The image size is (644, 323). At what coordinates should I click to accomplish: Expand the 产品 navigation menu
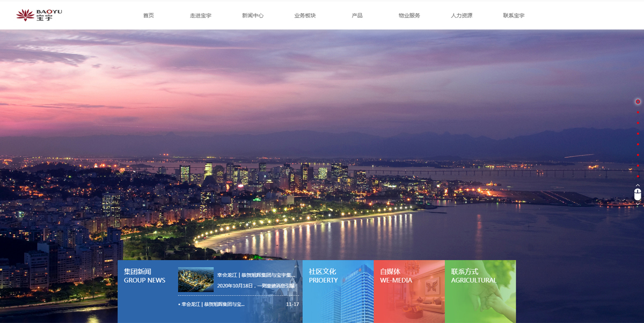(x=357, y=16)
